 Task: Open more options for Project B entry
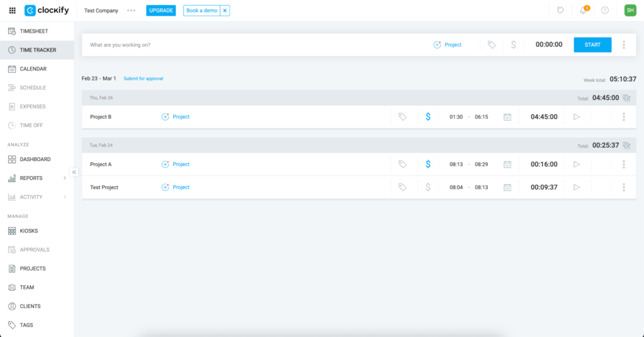(x=623, y=117)
